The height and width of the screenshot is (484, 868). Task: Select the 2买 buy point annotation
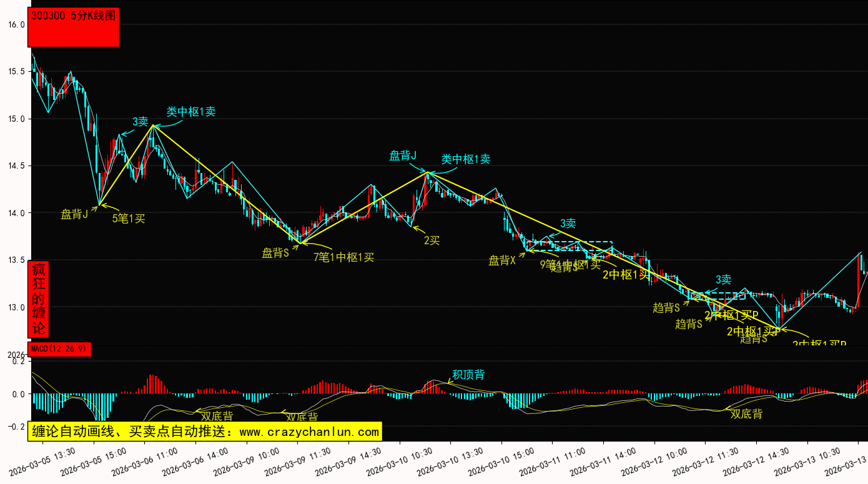click(432, 240)
